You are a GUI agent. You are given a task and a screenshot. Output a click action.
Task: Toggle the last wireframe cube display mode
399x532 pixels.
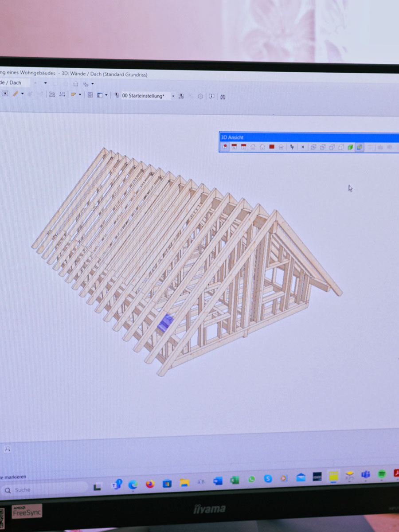click(341, 147)
